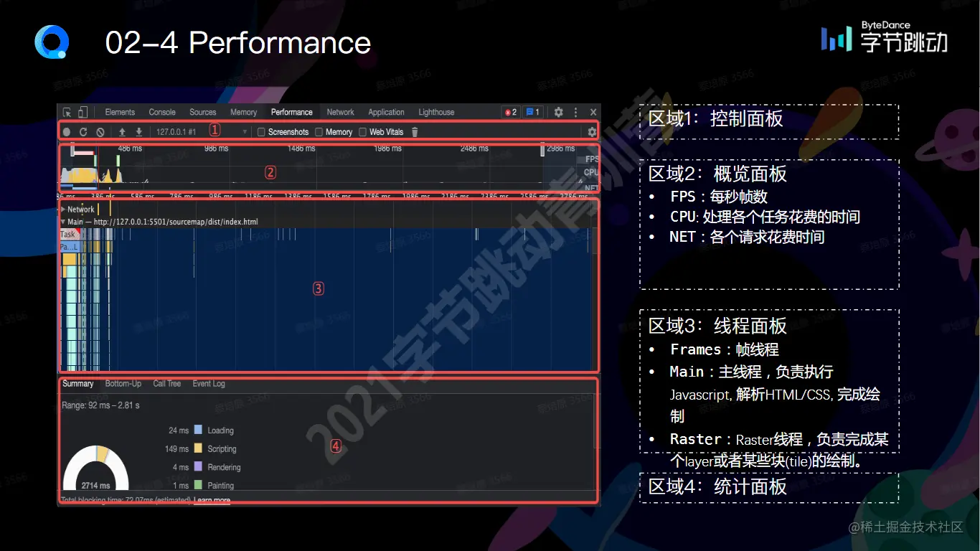Open the Call Tree tab
Image resolution: width=980 pixels, height=551 pixels.
167,384
